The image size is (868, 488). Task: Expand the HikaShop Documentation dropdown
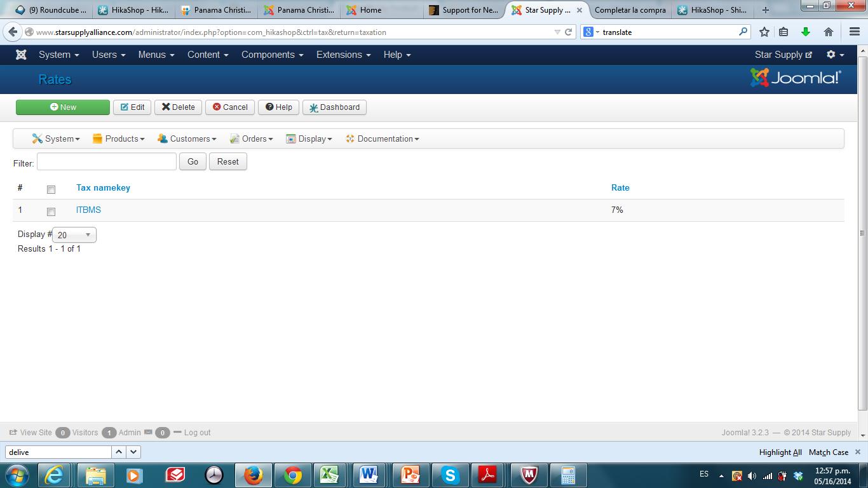pyautogui.click(x=383, y=139)
